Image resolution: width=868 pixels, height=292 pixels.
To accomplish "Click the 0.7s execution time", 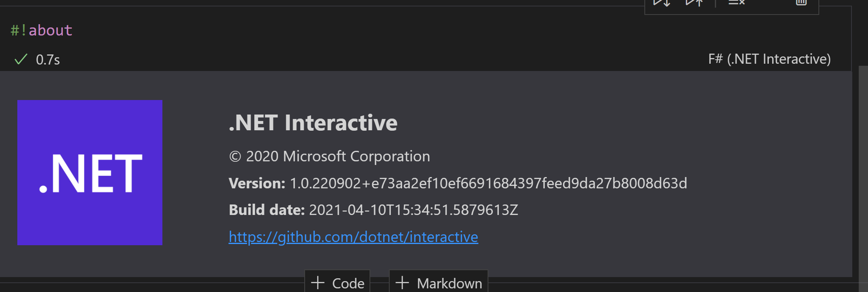I will (x=48, y=60).
